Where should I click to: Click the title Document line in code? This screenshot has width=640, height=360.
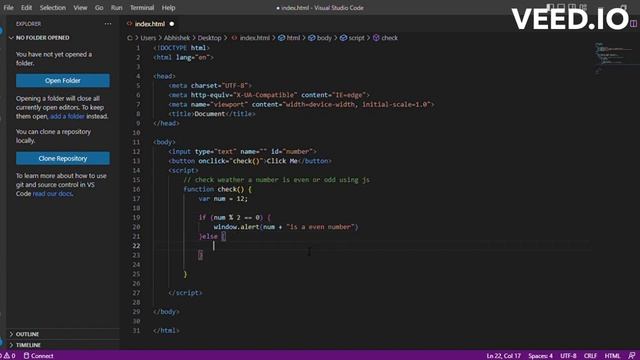coord(212,114)
